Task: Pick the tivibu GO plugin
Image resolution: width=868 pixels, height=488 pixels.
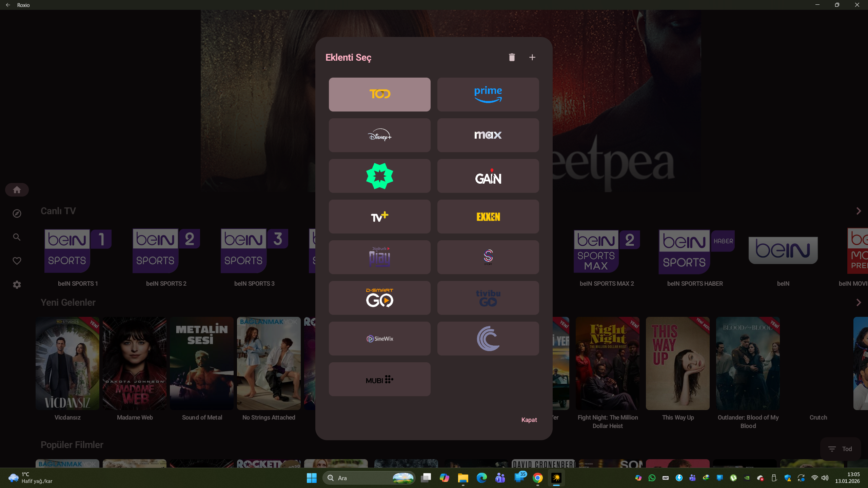Action: 488,298
